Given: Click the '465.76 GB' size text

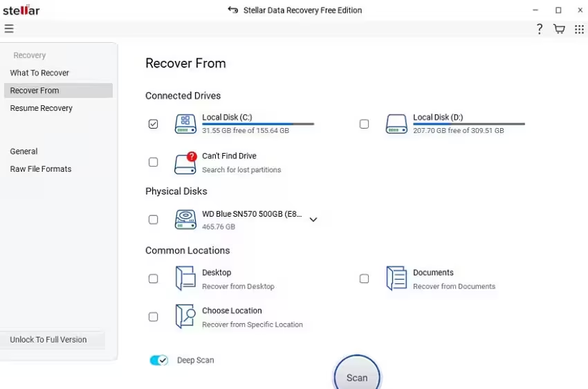Looking at the screenshot, I should 219,226.
